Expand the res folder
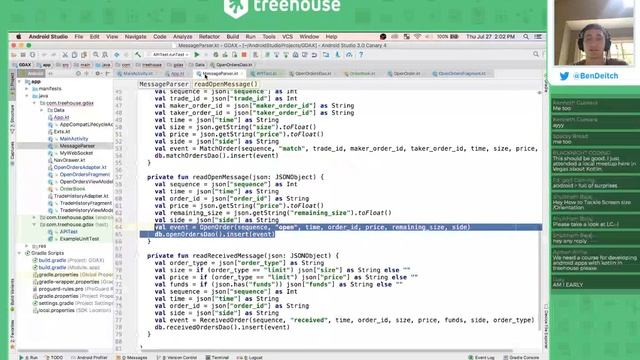The image size is (640, 360). pyautogui.click(x=27, y=246)
